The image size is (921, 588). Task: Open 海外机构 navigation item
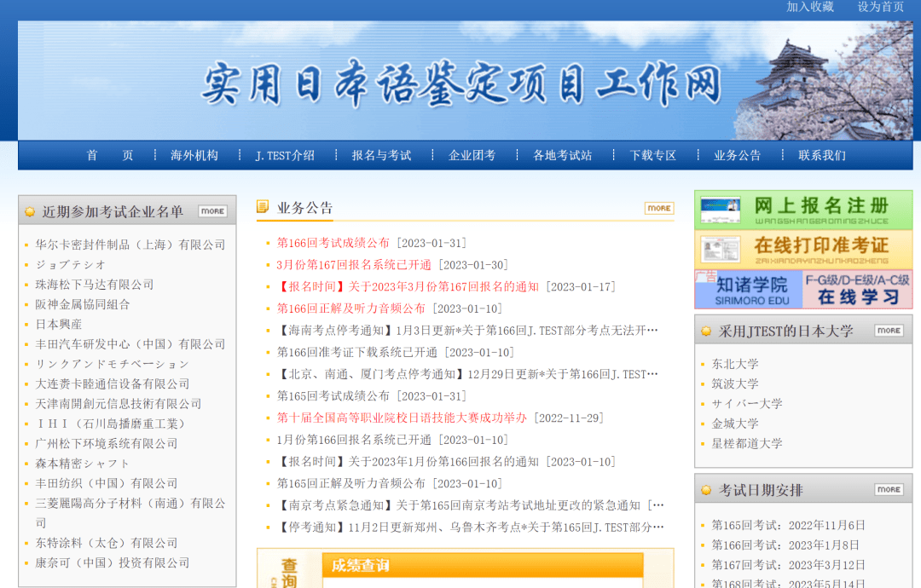click(194, 155)
